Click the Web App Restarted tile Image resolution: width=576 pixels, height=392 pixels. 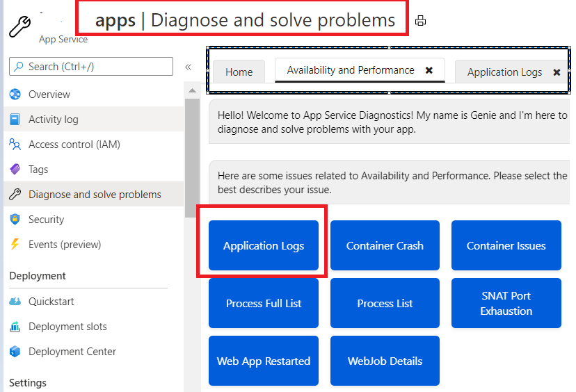[x=264, y=361]
